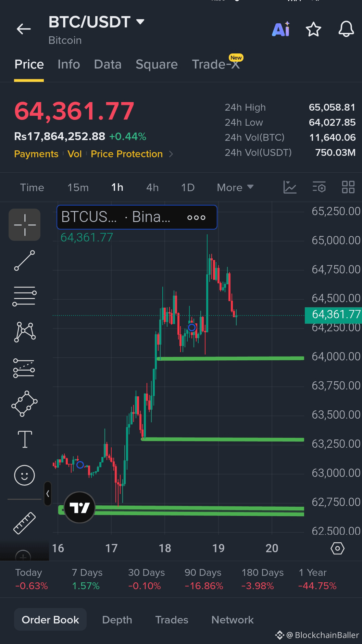Tap the 24h Low value 64,027.85
The width and height of the screenshot is (362, 644).
pos(332,123)
